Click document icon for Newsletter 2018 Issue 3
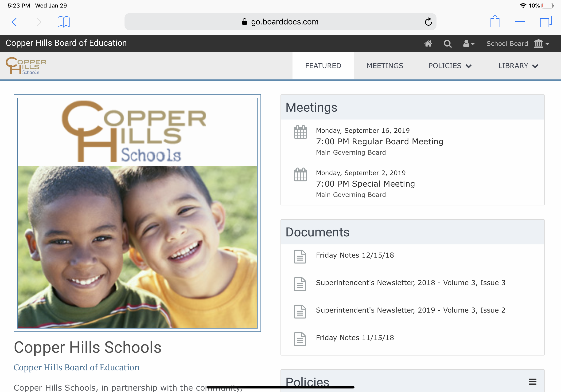The height and width of the screenshot is (392, 561). click(x=300, y=284)
